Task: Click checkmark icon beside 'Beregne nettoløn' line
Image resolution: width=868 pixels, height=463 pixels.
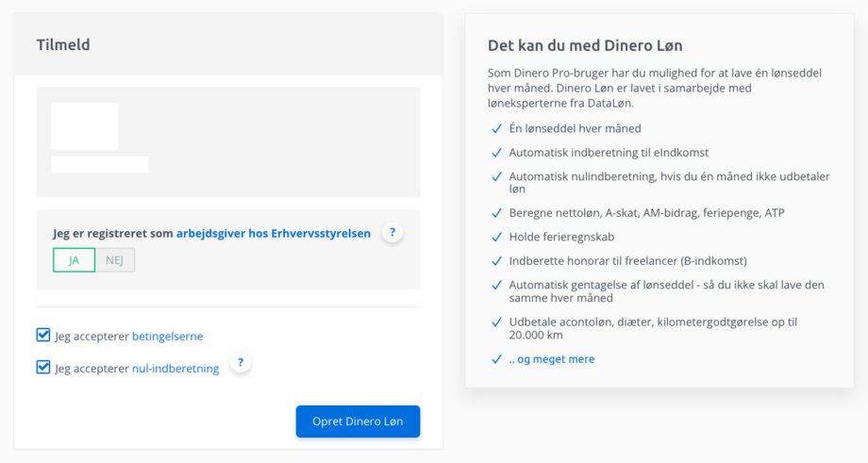Action: tap(496, 213)
